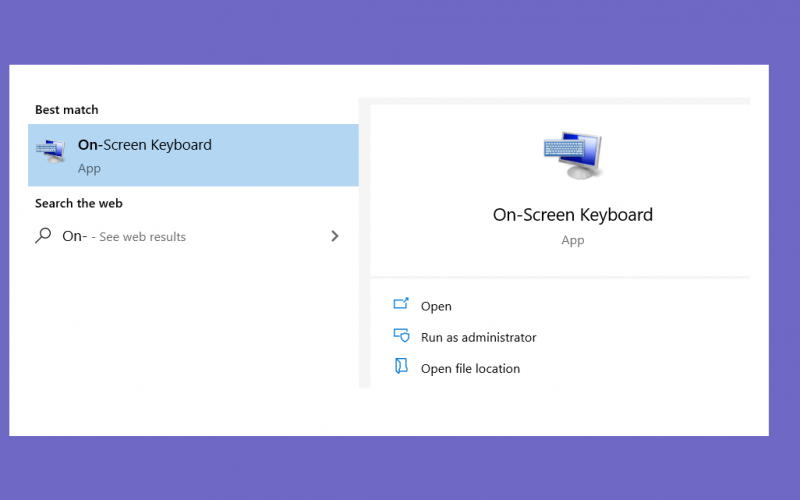Screen dimensions: 800x500
Task: Select the On-Screen Keyboard best match result
Action: 193,155
